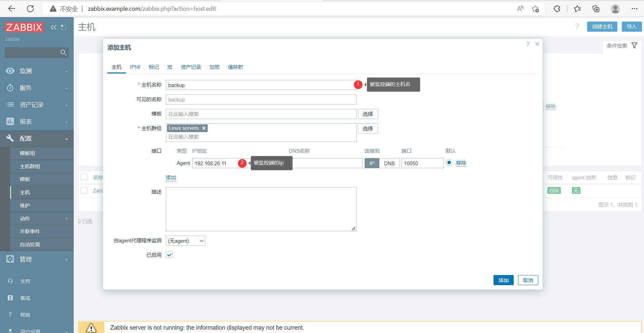Screen dimensions: 644x333
Task: Switch to the 值映射 tab
Action: (235, 67)
